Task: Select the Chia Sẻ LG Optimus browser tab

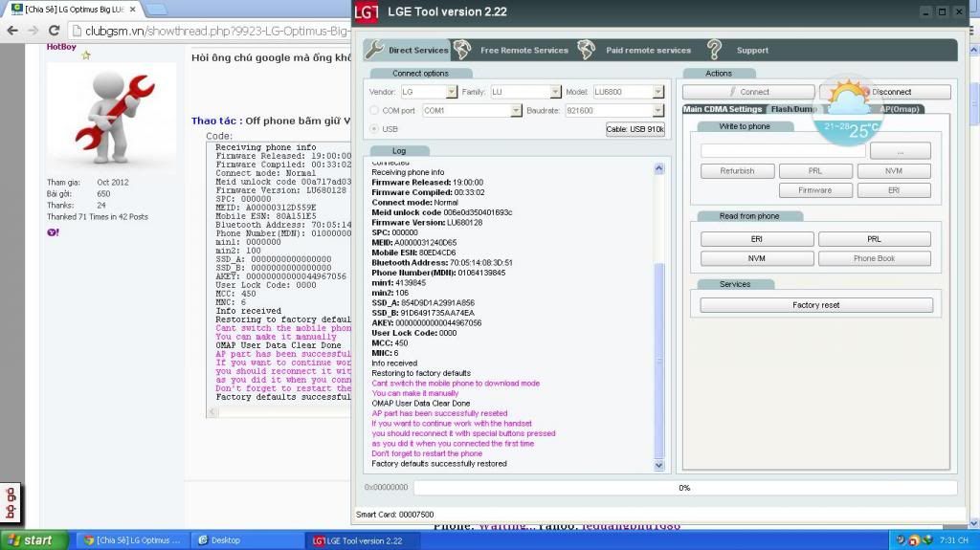Action: point(74,10)
